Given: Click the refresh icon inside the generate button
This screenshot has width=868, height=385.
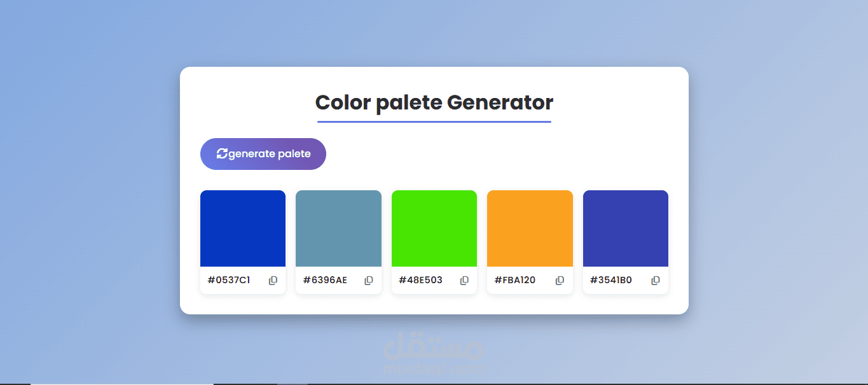Looking at the screenshot, I should [223, 153].
